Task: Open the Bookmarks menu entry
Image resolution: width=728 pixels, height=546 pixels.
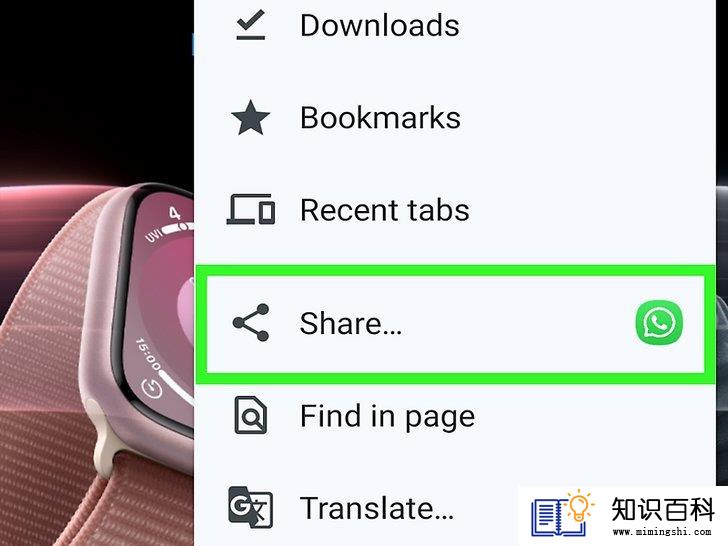Action: tap(455, 118)
